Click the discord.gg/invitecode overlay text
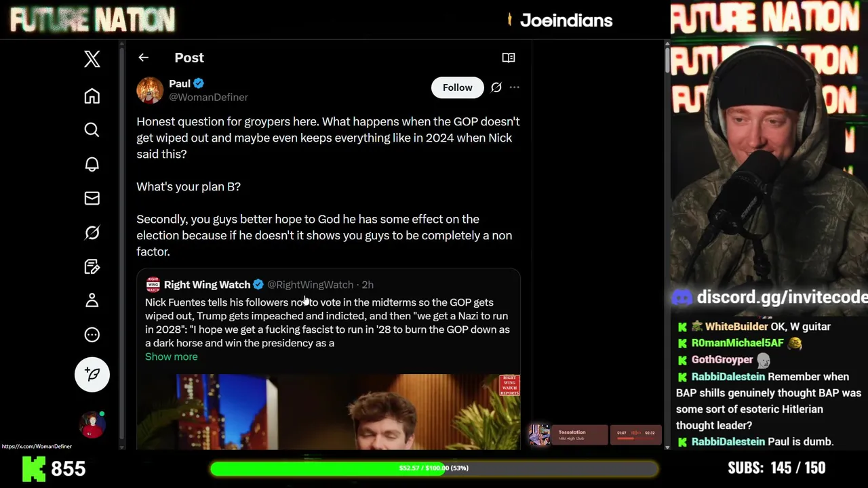This screenshot has width=868, height=488. coord(782,297)
